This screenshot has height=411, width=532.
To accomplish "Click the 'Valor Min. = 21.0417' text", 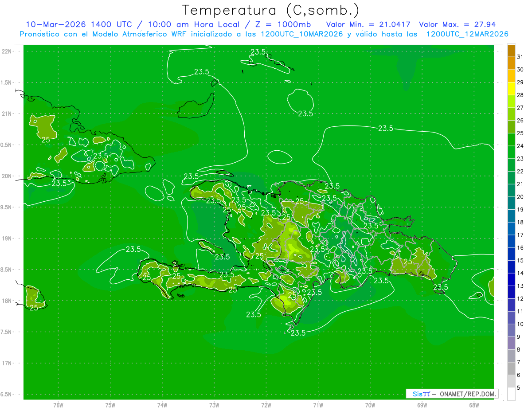I will (368, 24).
